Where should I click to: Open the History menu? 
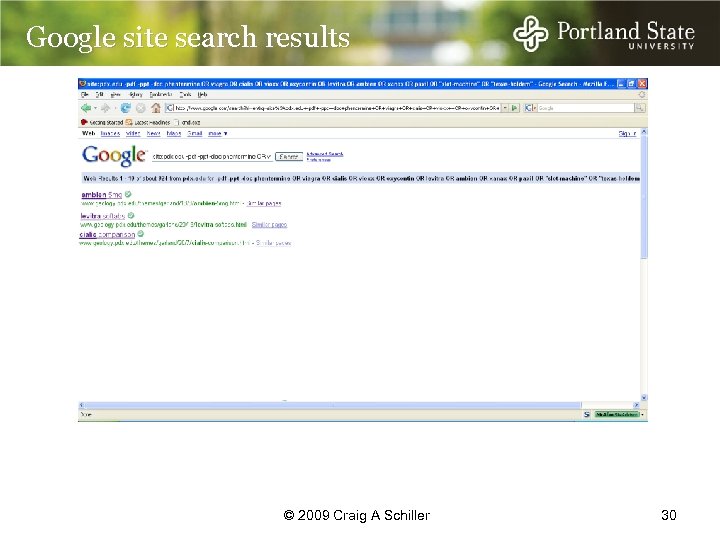(136, 95)
